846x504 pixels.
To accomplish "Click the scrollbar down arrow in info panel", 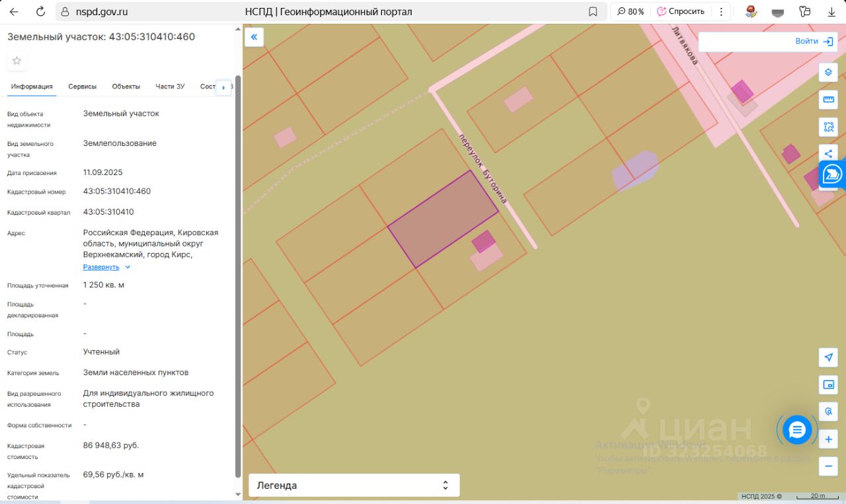I will tap(238, 494).
